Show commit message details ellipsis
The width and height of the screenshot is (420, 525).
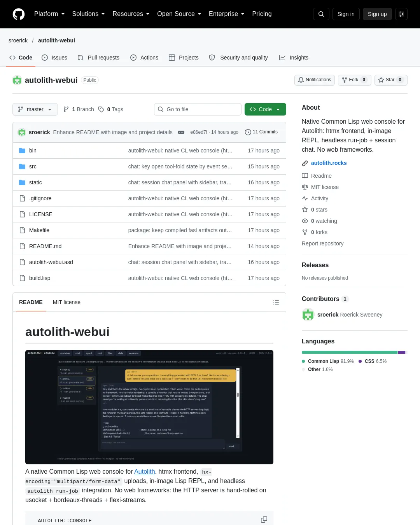tap(181, 132)
